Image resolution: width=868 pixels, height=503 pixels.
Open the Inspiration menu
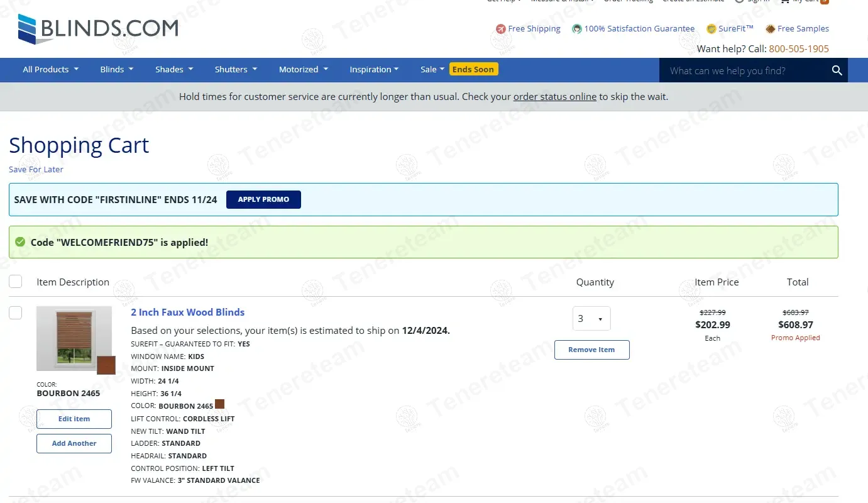coord(374,70)
